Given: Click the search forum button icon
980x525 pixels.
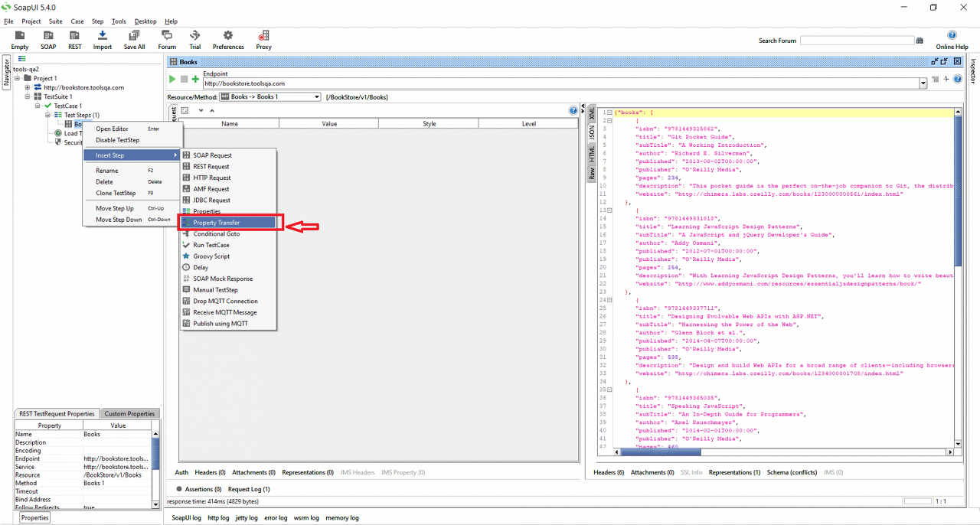Looking at the screenshot, I should 920,41.
